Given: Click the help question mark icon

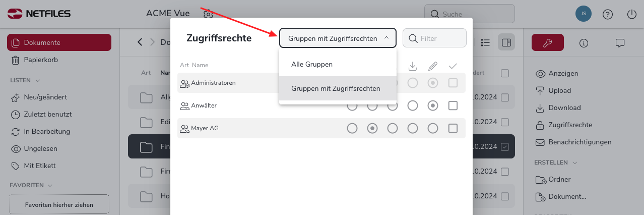Looking at the screenshot, I should 608,14.
